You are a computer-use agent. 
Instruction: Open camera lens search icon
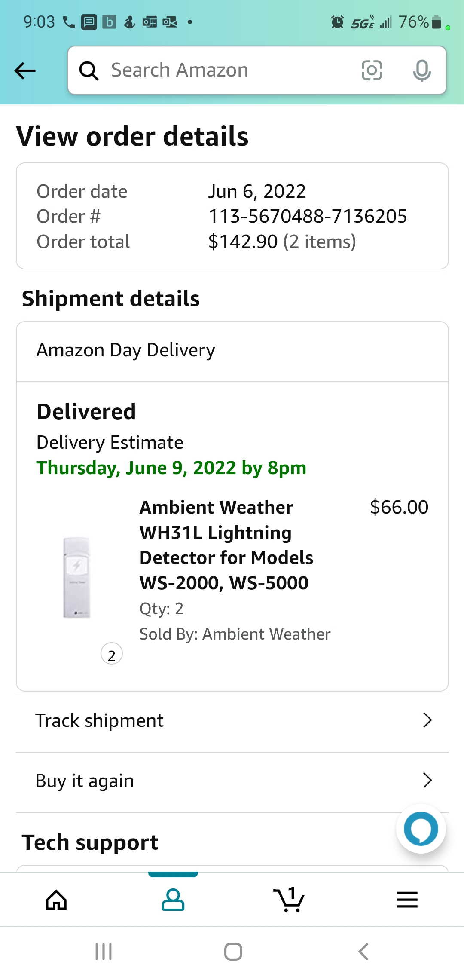(x=372, y=70)
